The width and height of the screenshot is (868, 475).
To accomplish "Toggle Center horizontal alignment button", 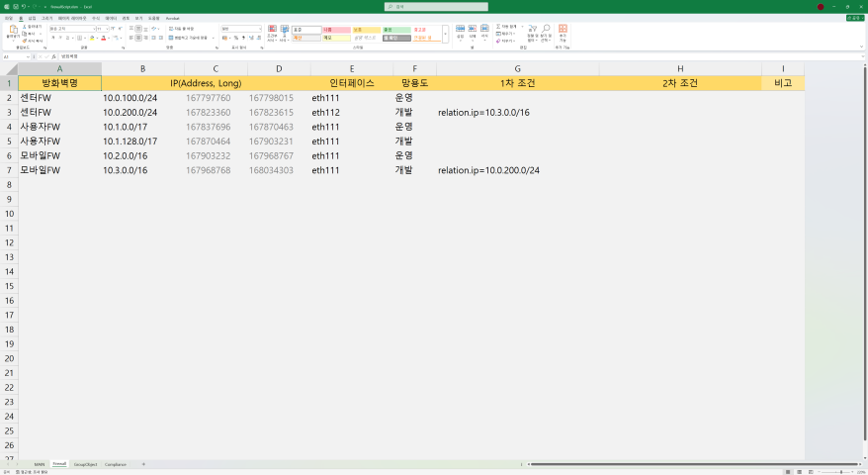I will 138,38.
